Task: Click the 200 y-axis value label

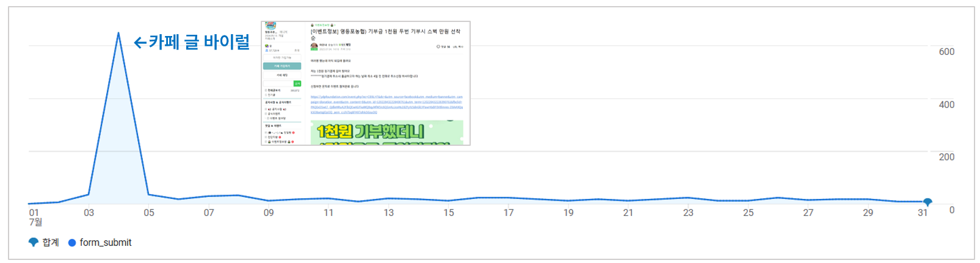Action: (946, 157)
